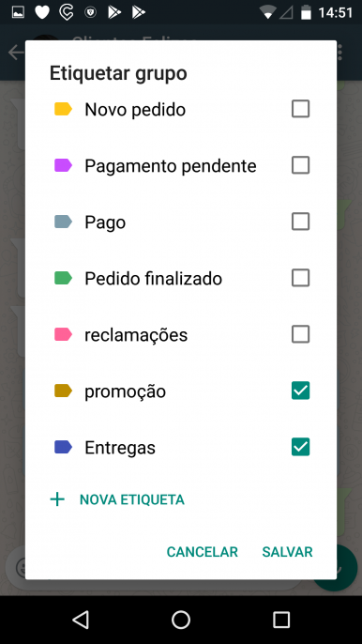The width and height of the screenshot is (362, 644).
Task: Click the yellow Novo pedido label icon
Action: click(x=63, y=109)
